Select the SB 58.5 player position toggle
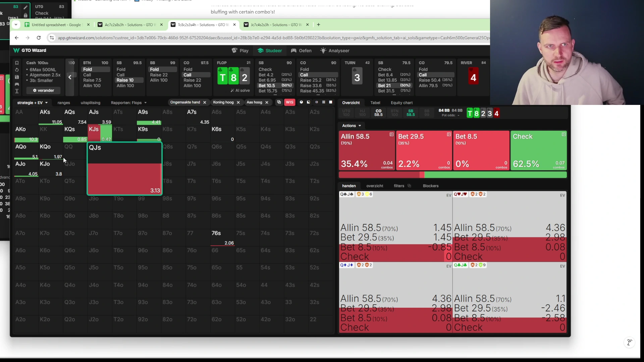 (411, 113)
